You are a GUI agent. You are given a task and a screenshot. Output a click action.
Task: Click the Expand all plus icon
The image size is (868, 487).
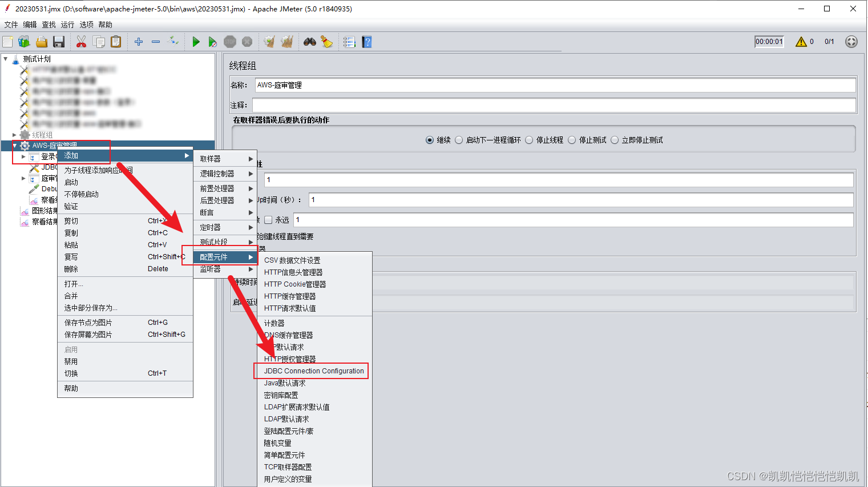click(139, 42)
